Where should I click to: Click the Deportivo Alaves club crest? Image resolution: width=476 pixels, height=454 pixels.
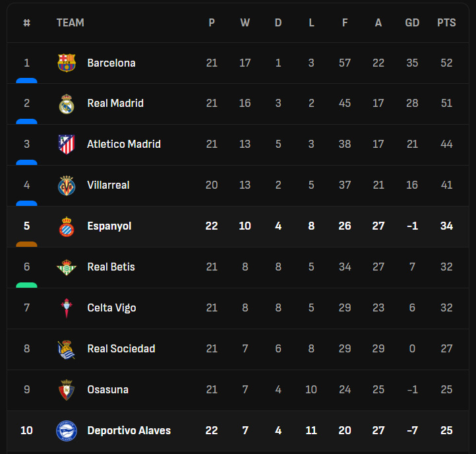pos(67,431)
